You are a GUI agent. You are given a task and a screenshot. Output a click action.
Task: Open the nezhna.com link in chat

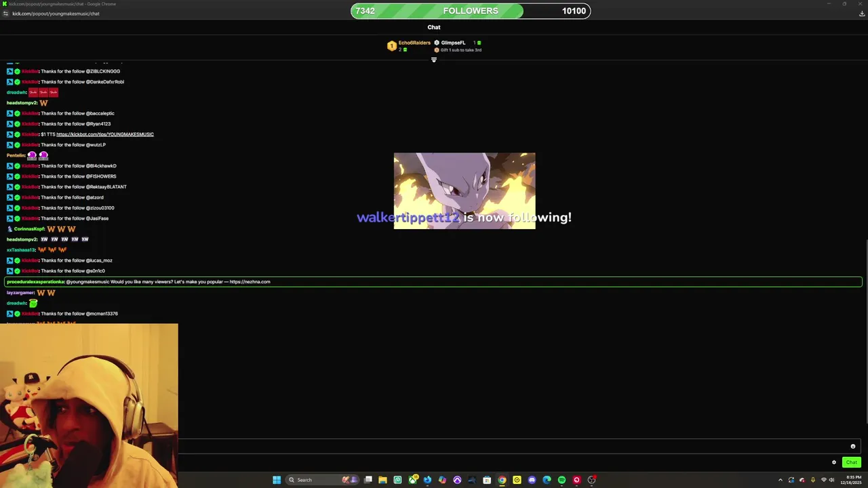click(250, 282)
